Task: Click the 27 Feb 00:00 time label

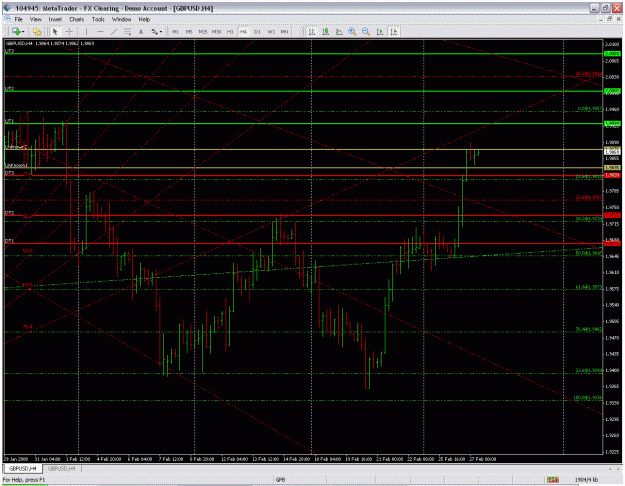Action: pos(483,459)
